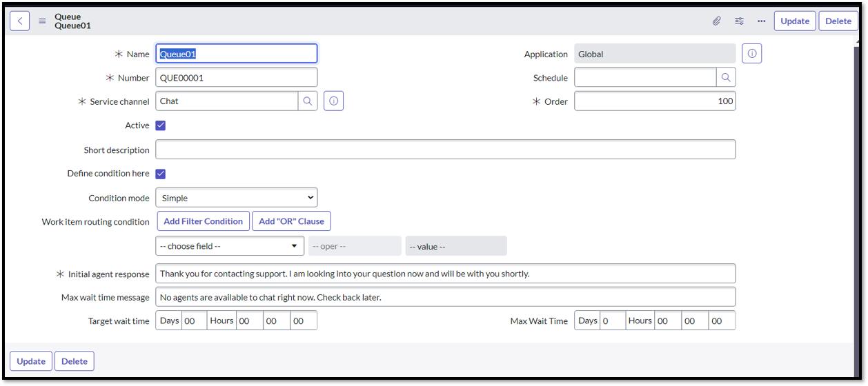Click Target wait time Days field

pos(194,321)
